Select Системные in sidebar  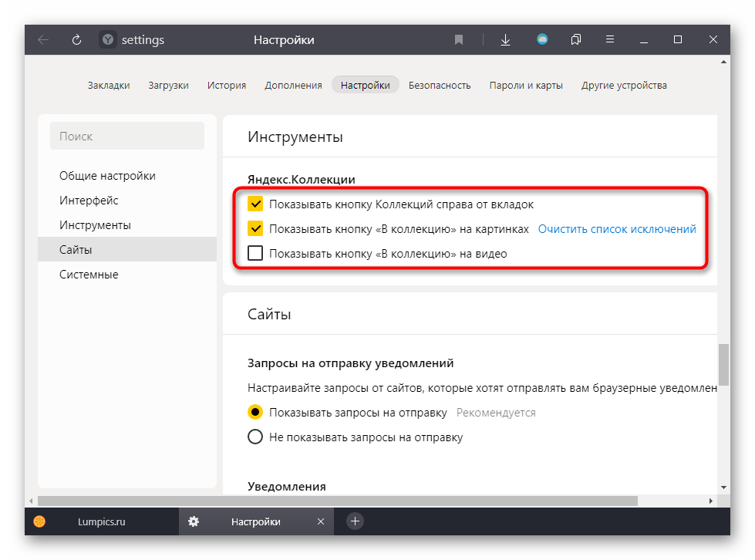(127, 275)
